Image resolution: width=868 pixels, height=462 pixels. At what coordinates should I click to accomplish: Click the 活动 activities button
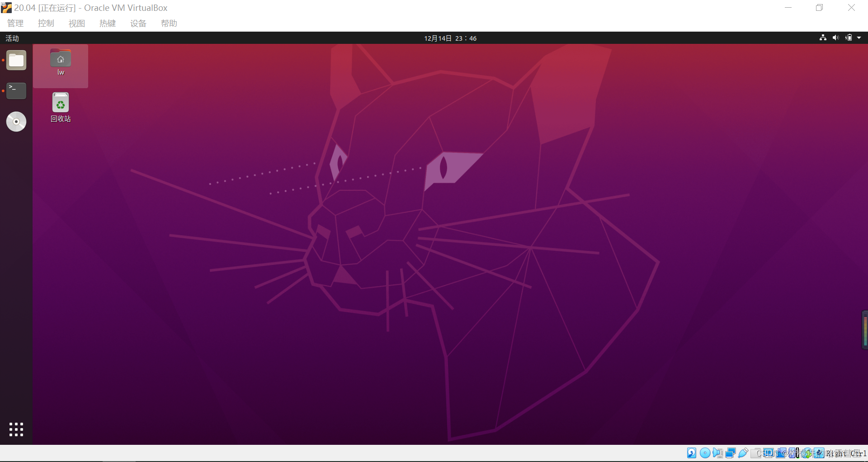pos(12,38)
